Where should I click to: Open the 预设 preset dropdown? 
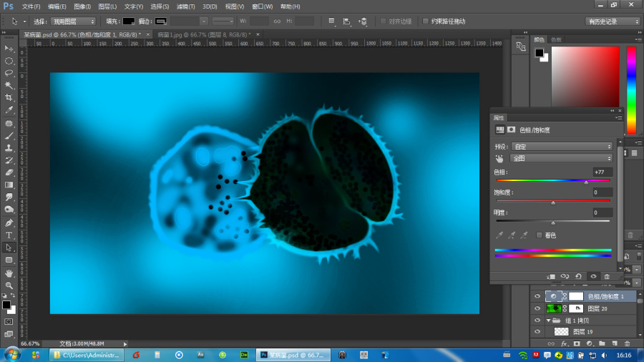click(x=562, y=147)
